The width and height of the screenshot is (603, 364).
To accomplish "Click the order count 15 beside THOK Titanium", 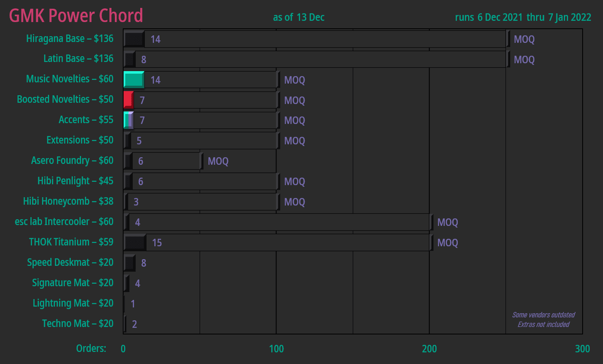I will coord(157,243).
